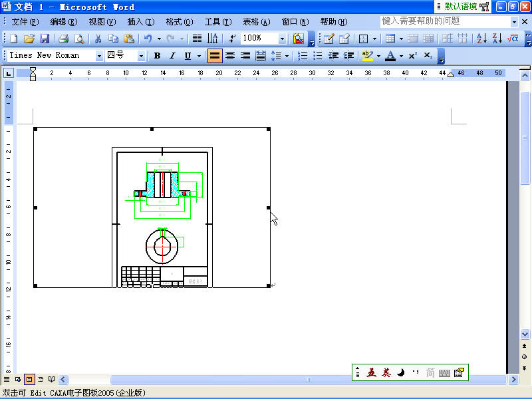The height and width of the screenshot is (399, 532).
Task: Toggle underline formatting
Action: 188,56
